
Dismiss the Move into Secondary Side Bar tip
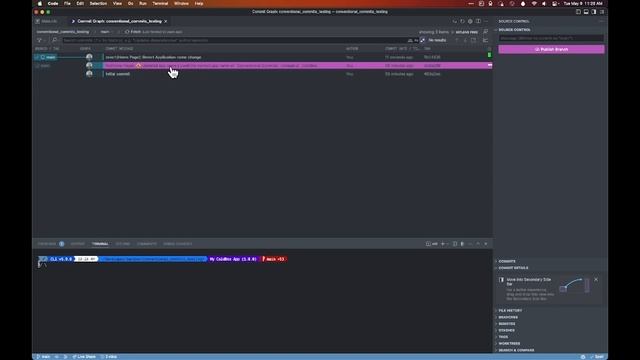pyautogui.click(x=596, y=280)
